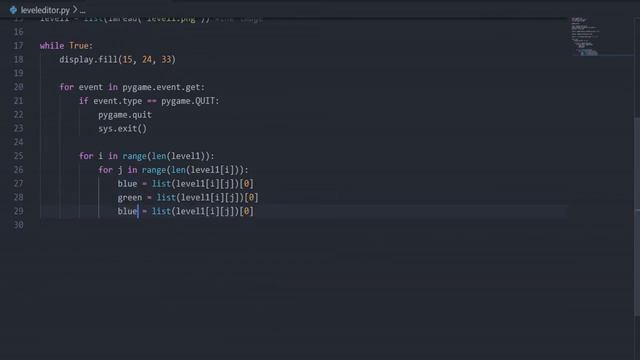The width and height of the screenshot is (640, 360).
Task: Click the 'blue' assignment on line 27
Action: pos(185,184)
